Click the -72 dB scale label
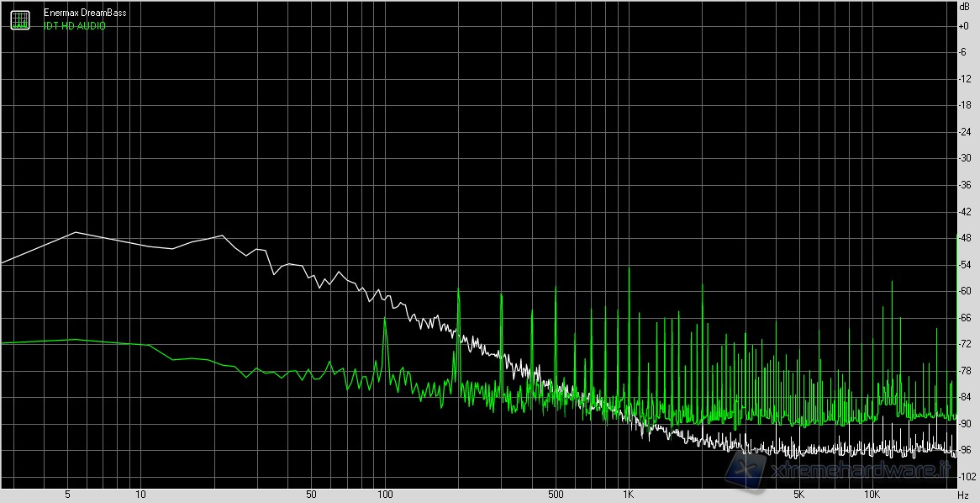The image size is (980, 503). [963, 344]
